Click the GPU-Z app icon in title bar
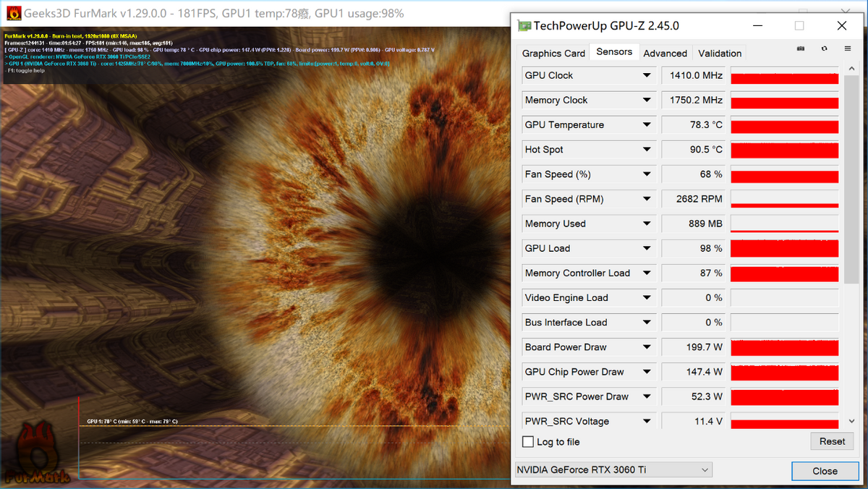This screenshot has height=489, width=868. [x=524, y=26]
